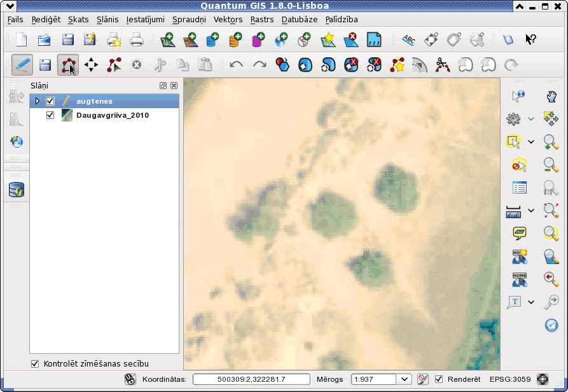This screenshot has height=392, width=568.
Task: Undo the last edit
Action: coord(237,65)
